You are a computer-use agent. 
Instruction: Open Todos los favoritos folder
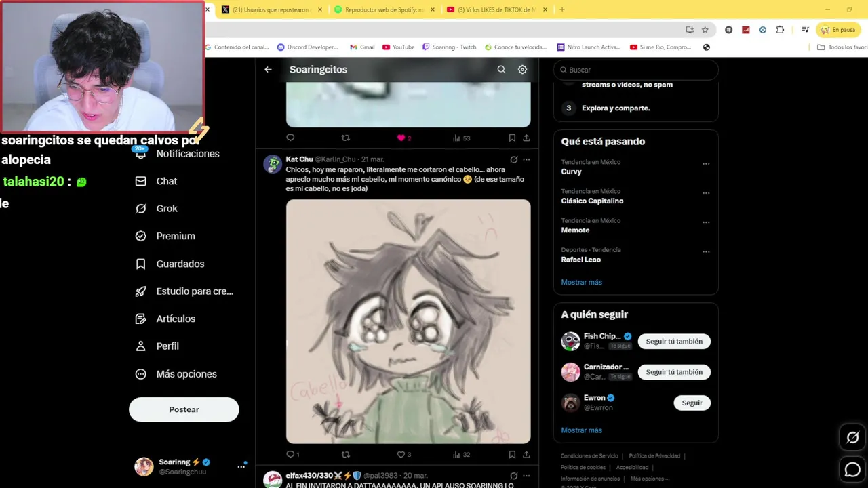842,47
